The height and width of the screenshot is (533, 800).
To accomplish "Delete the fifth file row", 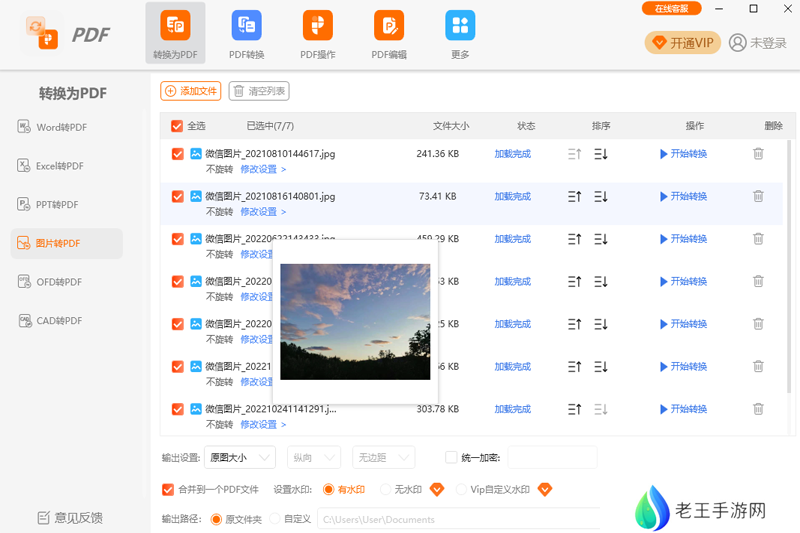I will 758,323.
